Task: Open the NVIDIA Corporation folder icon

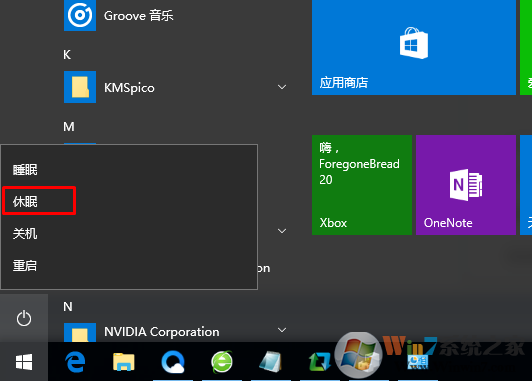Action: click(80, 332)
